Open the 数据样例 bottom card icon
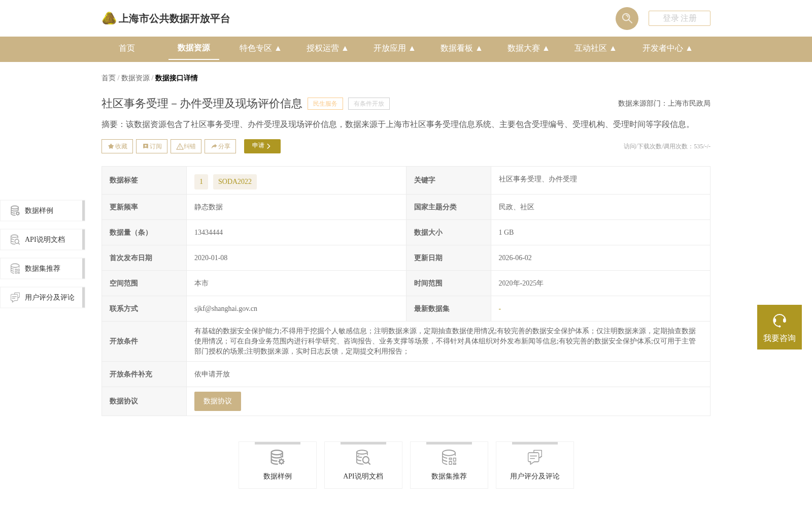 click(x=278, y=457)
